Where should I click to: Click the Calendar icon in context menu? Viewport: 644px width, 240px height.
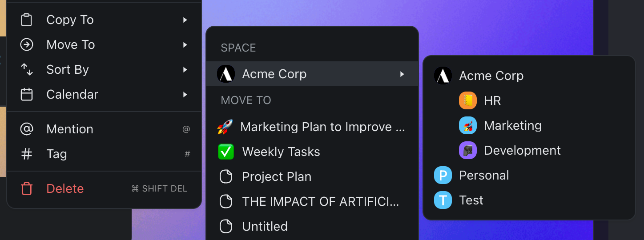tap(27, 95)
